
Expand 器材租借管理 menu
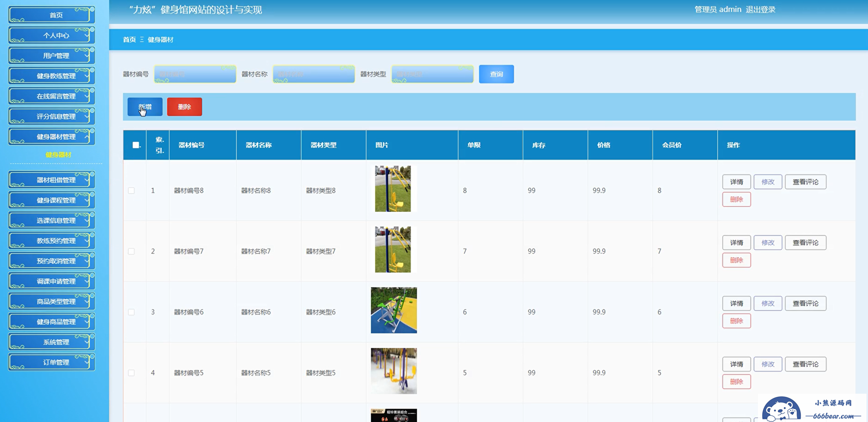coord(52,180)
